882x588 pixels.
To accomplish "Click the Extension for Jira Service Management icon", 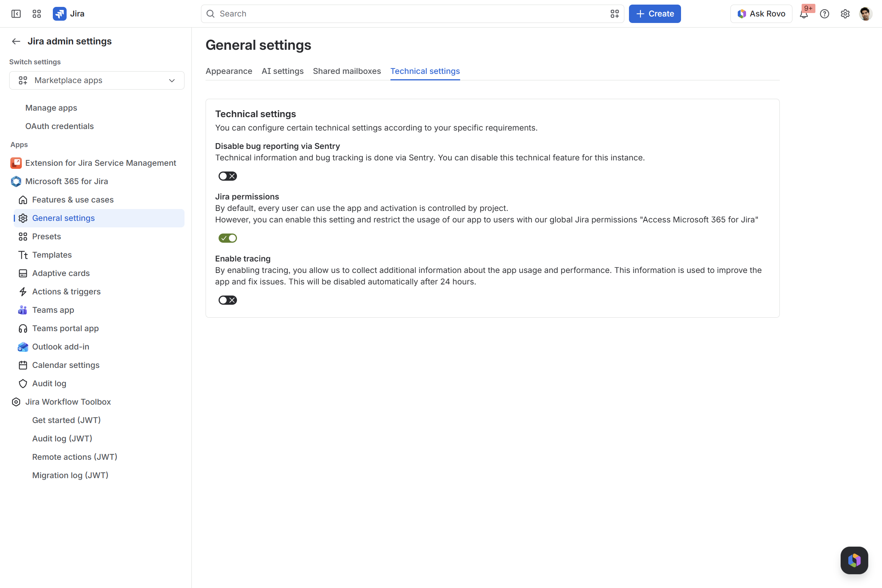I will (16, 163).
